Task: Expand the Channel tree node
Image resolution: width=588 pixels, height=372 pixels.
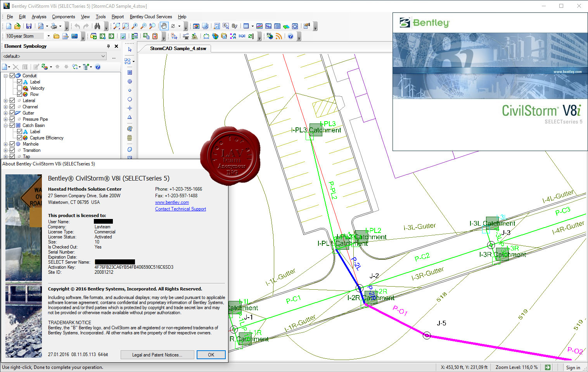Action: (6, 107)
